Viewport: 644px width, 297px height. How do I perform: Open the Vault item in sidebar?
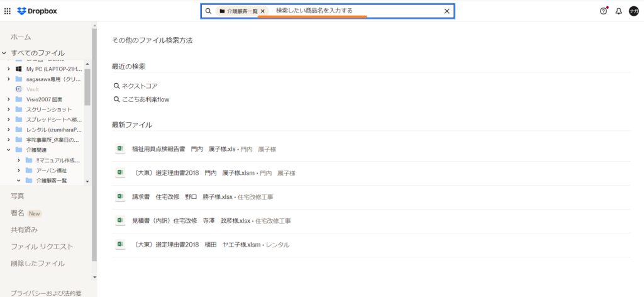32,89
